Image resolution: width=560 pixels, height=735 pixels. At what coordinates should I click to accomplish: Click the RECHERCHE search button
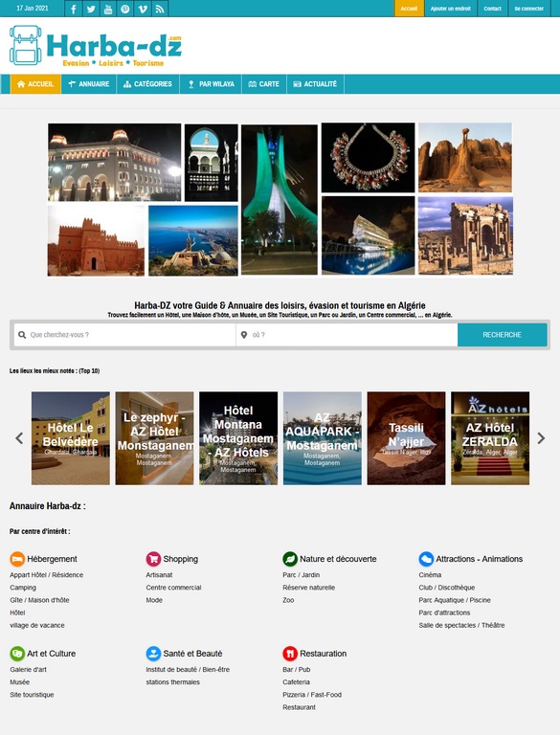coord(503,335)
